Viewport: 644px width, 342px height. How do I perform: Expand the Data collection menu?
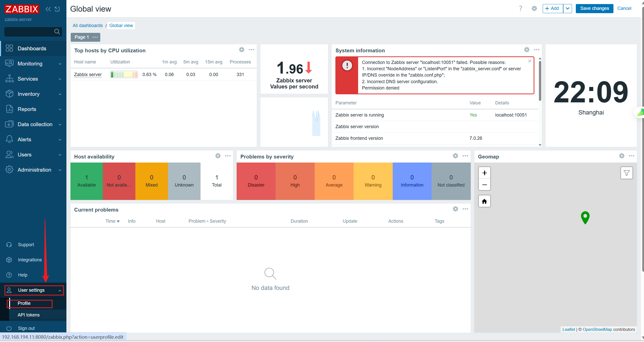coord(33,124)
